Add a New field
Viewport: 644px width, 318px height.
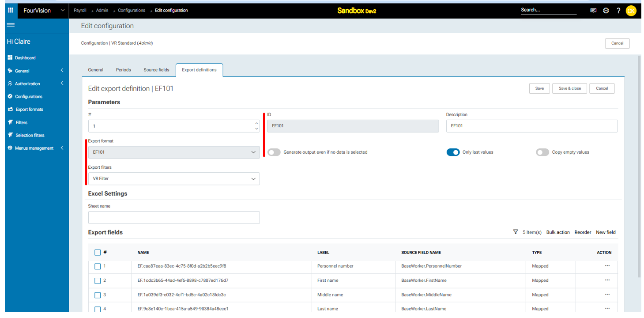606,232
